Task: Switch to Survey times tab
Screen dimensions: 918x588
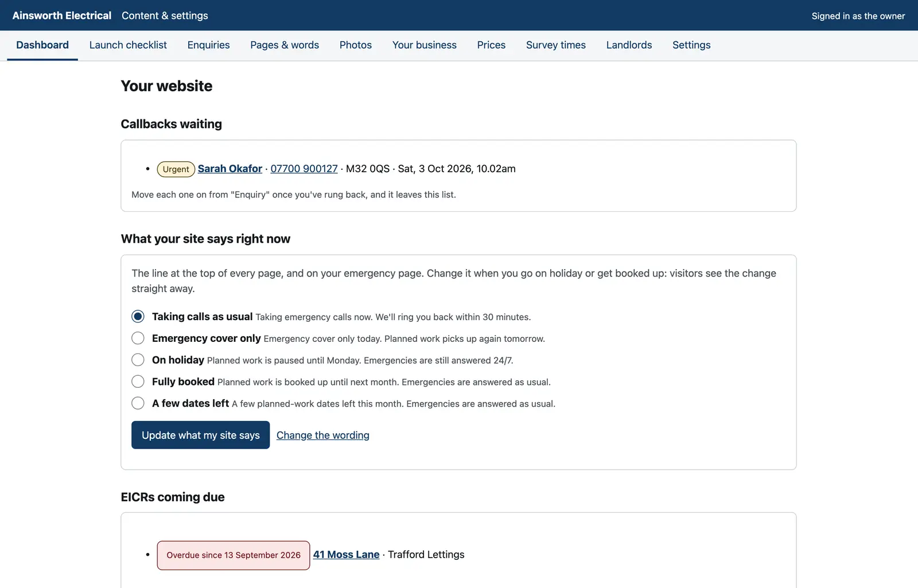Action: point(556,45)
